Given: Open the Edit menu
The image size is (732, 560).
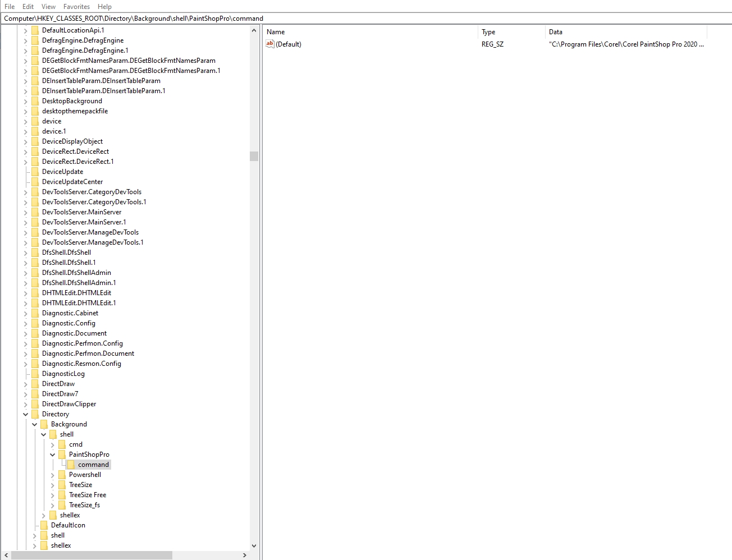Looking at the screenshot, I should pos(28,7).
